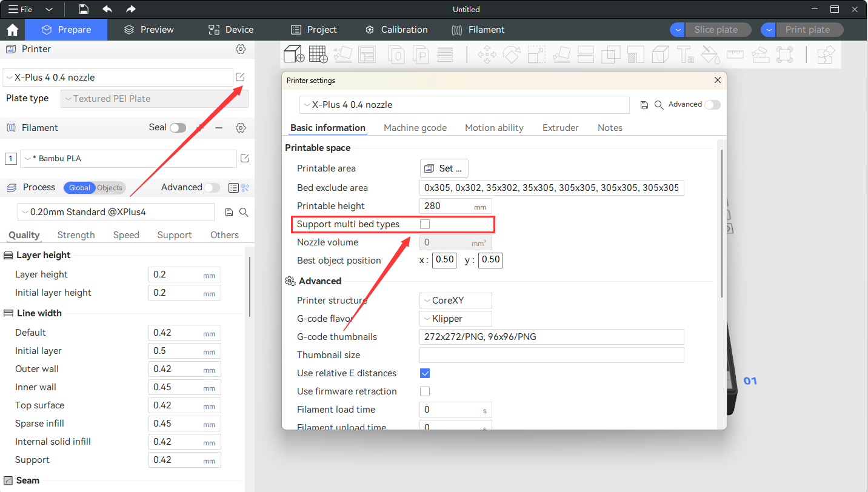Uncheck Use relative E distances
This screenshot has width=868, height=492.
click(x=425, y=373)
